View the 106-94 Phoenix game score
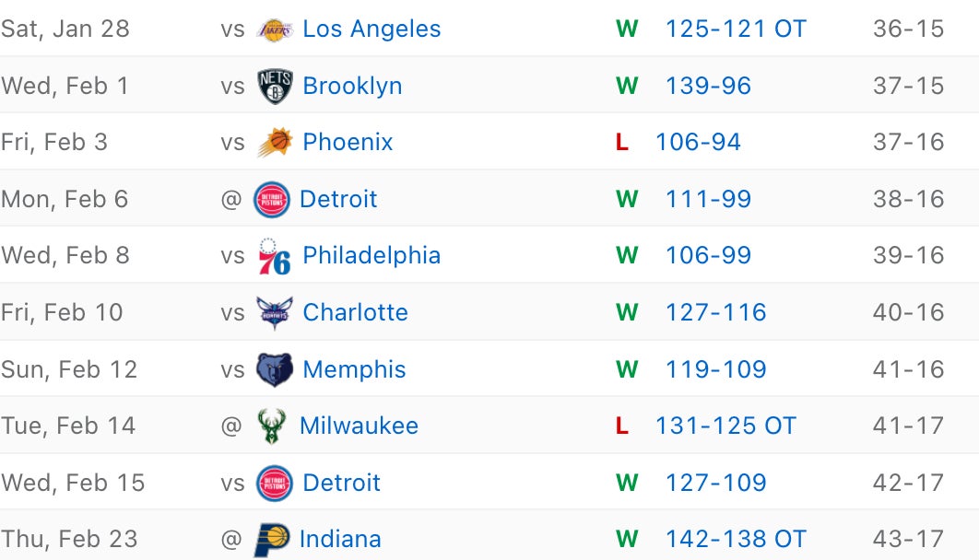This screenshot has height=560, width=979. pyautogui.click(x=698, y=143)
